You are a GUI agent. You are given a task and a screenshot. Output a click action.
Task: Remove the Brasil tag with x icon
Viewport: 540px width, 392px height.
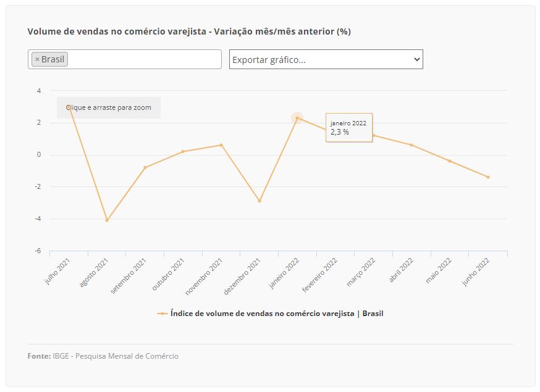click(x=37, y=59)
